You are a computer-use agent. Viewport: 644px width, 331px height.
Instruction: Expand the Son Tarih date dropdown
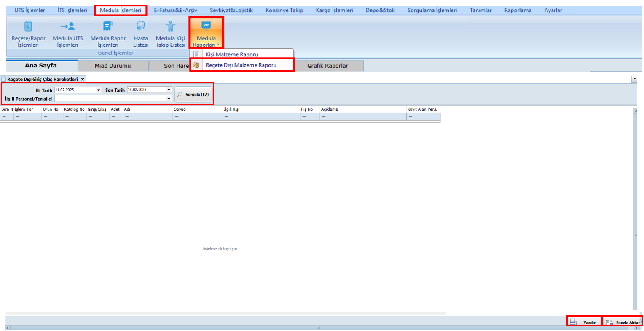point(169,90)
